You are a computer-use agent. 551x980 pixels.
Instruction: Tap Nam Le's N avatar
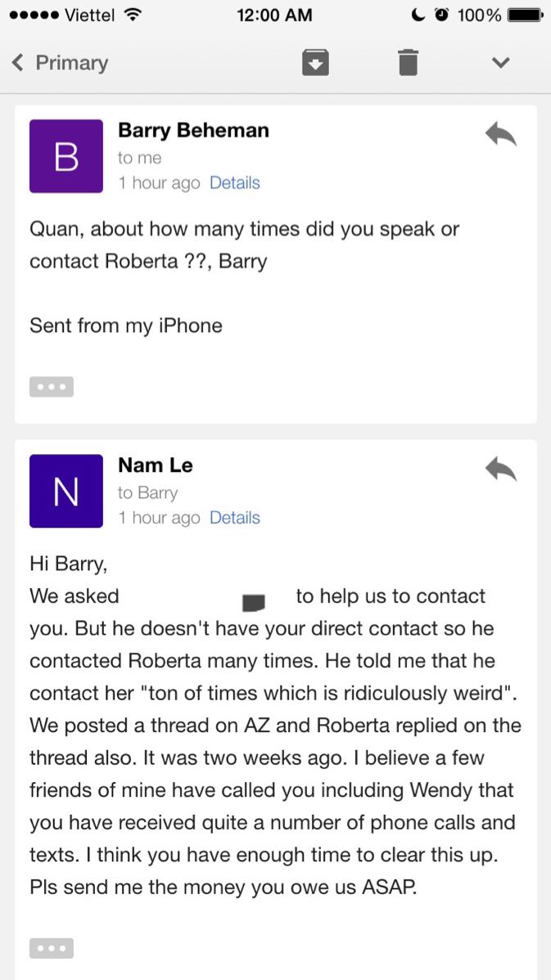(x=66, y=492)
